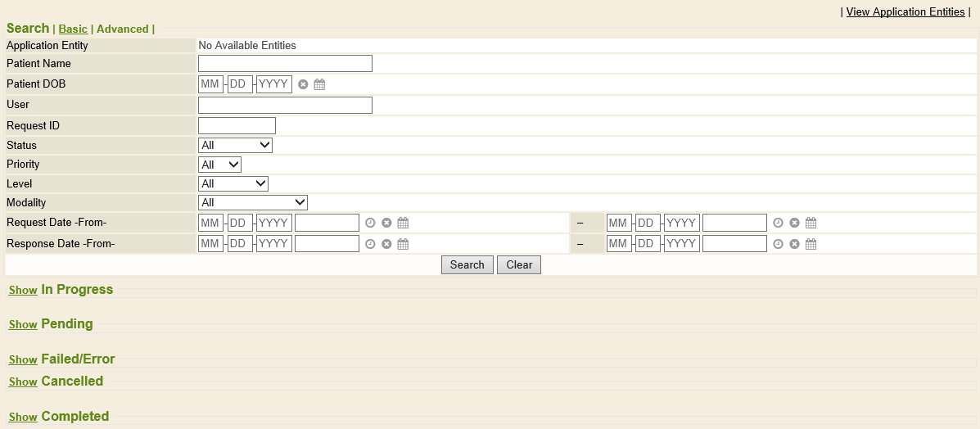The width and height of the screenshot is (980, 429).
Task: Focus the Patient Name text field
Action: (x=285, y=64)
